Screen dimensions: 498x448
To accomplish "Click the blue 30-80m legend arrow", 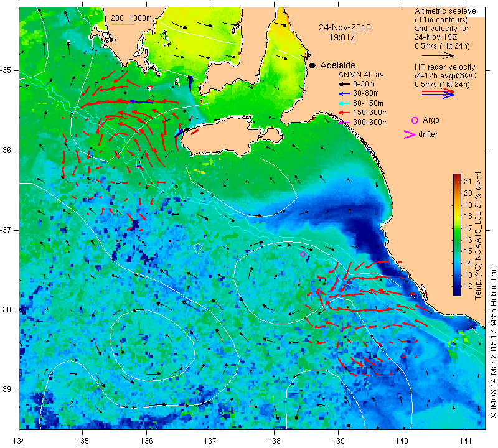I will click(344, 94).
